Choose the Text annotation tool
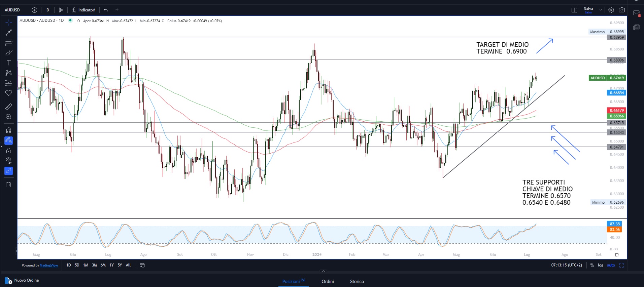Image resolution: width=644 pixels, height=287 pixels. pos(9,63)
